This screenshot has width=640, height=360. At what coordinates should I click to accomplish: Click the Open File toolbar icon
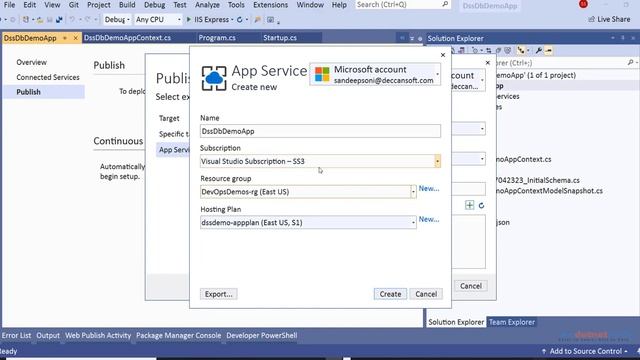pyautogui.click(x=40, y=20)
